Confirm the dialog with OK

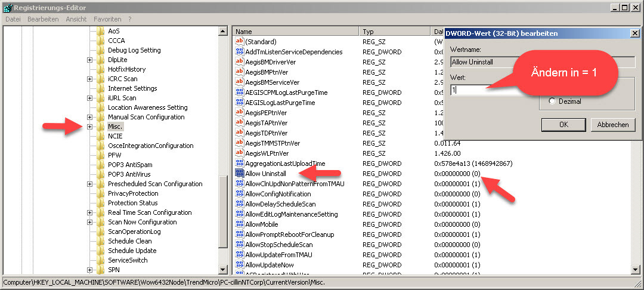[563, 125]
